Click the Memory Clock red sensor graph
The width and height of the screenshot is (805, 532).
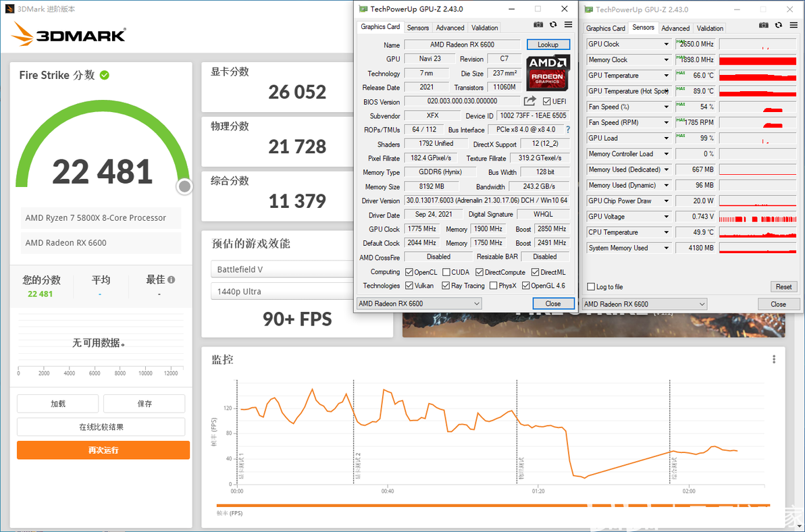(x=757, y=60)
